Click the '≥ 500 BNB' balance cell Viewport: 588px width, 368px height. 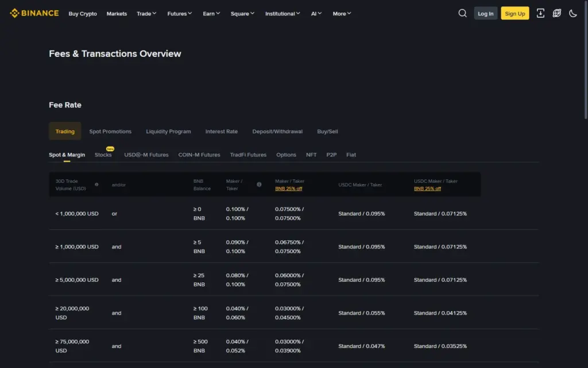[200, 346]
